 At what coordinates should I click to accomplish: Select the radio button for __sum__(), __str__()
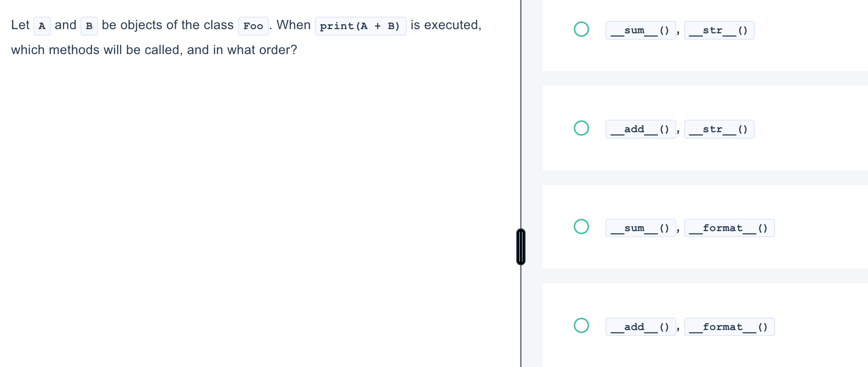point(581,29)
